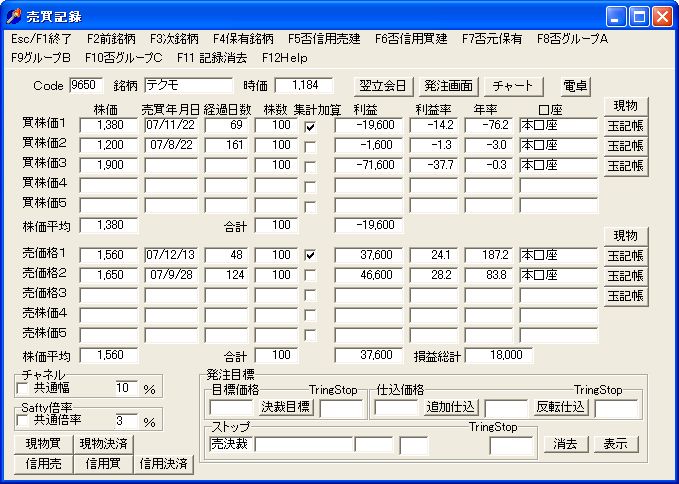Click 玉記帳 button for 買株価1 row
Screen dimensions: 679x484
pos(625,126)
